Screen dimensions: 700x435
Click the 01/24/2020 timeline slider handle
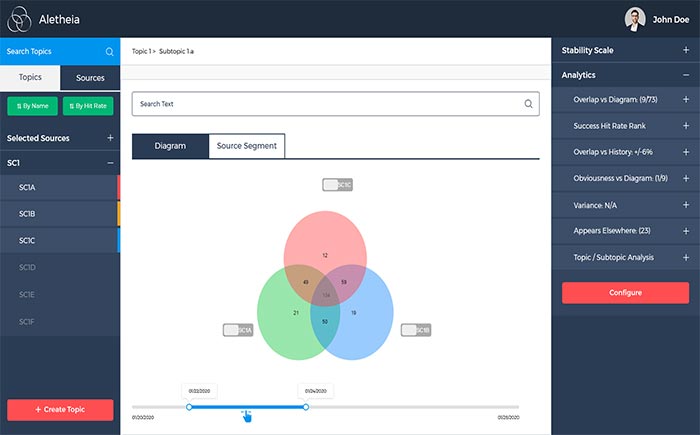(306, 406)
